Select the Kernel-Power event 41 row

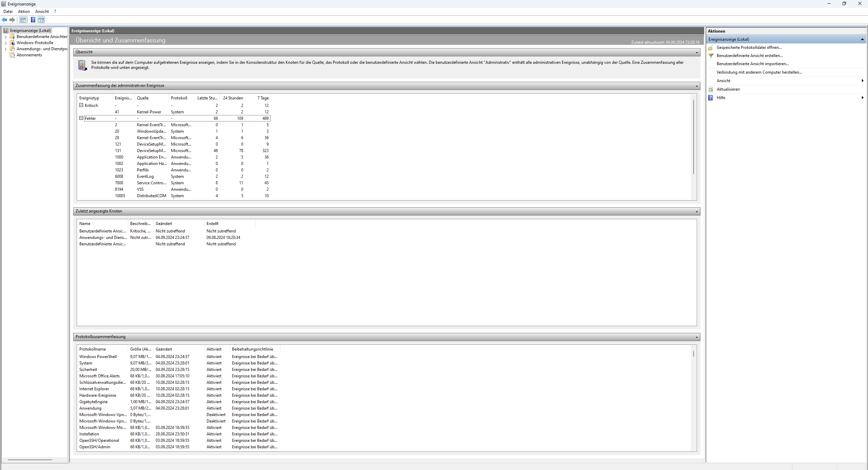point(149,112)
